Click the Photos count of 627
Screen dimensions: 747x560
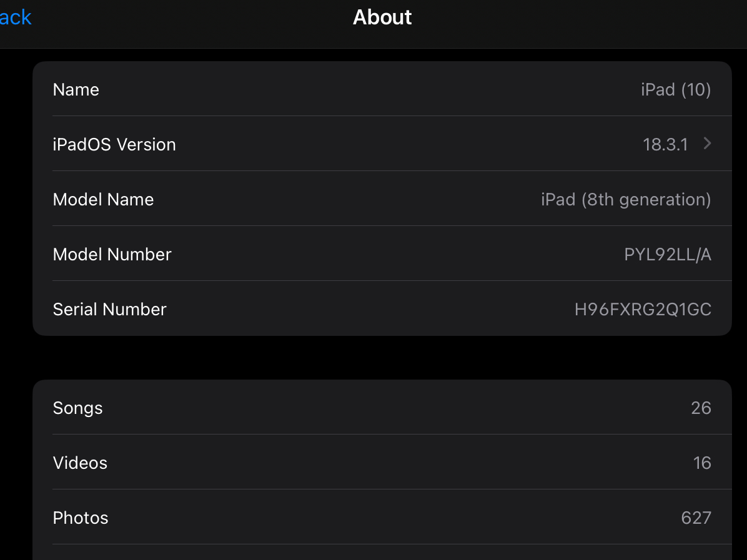(696, 518)
